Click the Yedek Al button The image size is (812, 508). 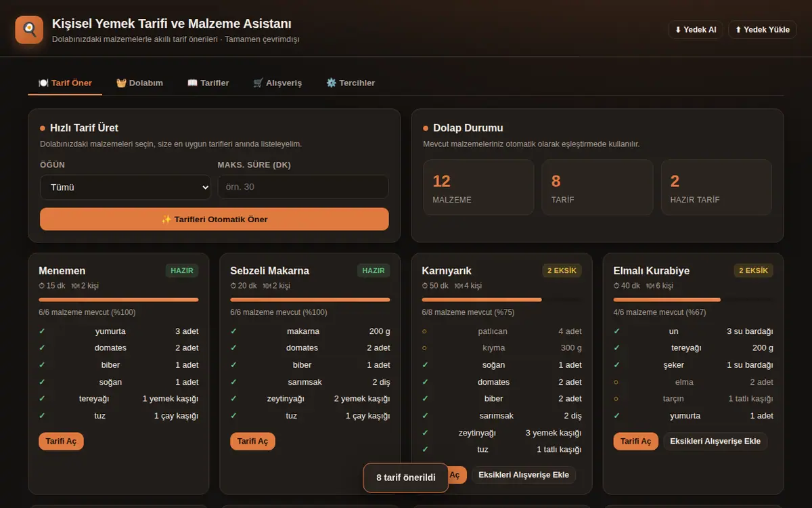coord(695,30)
